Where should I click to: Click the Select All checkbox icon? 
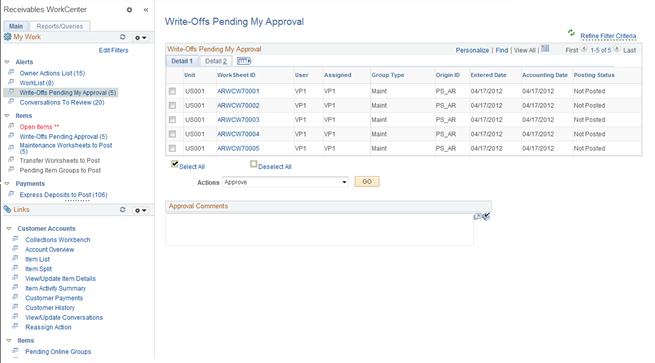[x=175, y=164]
